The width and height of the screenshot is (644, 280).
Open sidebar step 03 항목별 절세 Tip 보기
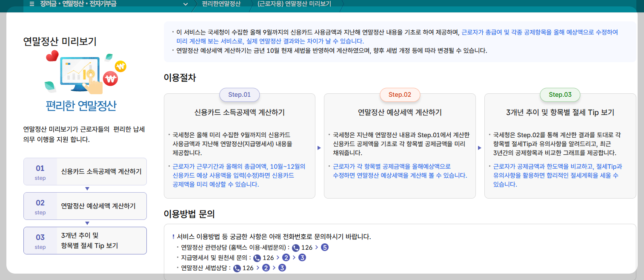coord(85,241)
